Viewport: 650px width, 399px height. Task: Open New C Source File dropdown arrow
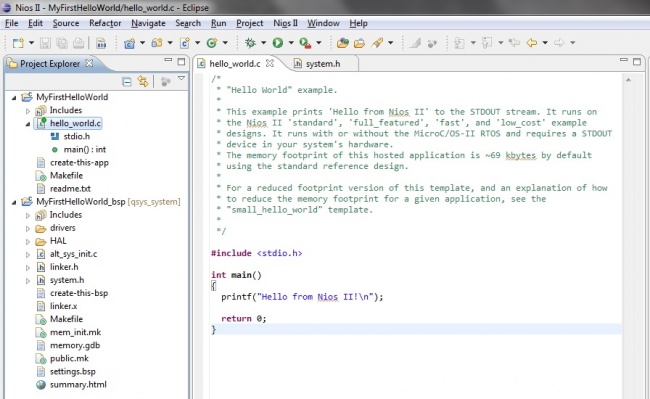[197, 43]
